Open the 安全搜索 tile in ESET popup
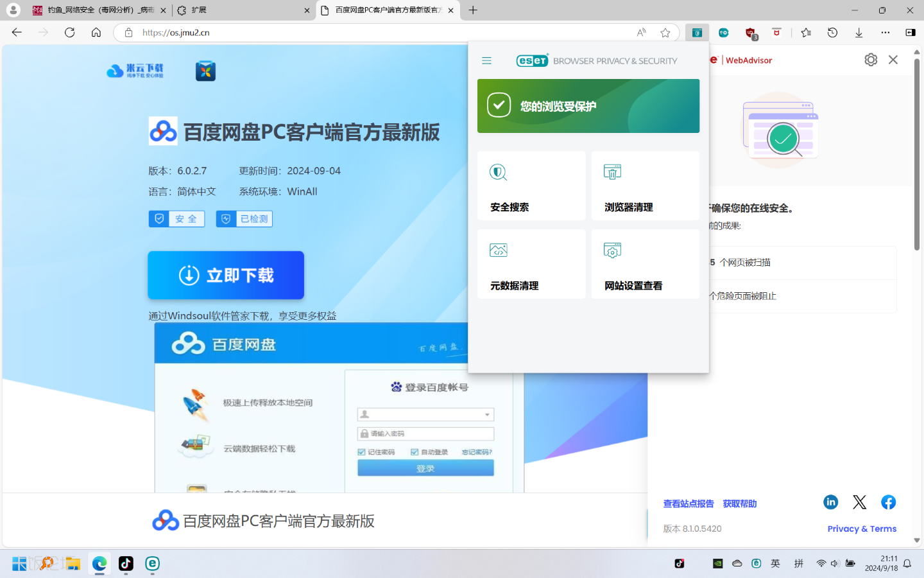 (531, 186)
